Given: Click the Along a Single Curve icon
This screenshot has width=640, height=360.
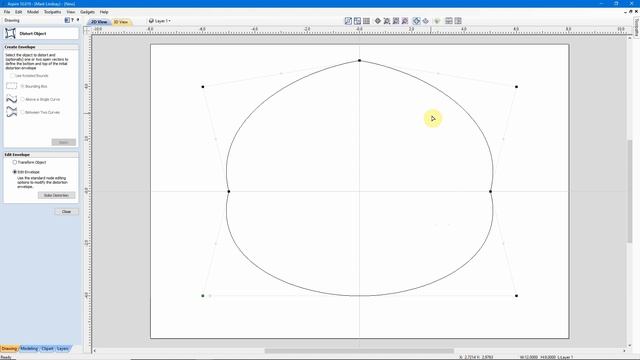Looking at the screenshot, I should pyautogui.click(x=11, y=99).
